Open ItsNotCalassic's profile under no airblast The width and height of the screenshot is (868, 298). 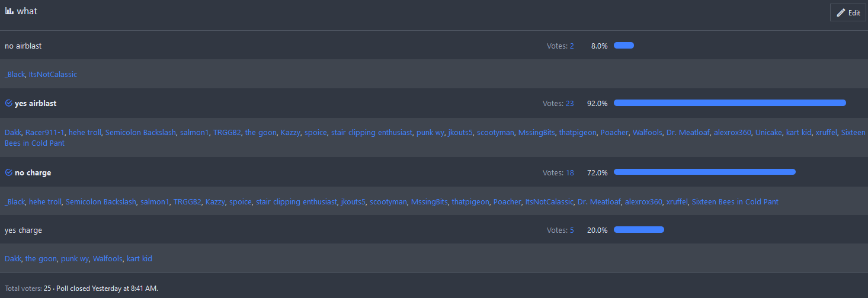pyautogui.click(x=53, y=75)
